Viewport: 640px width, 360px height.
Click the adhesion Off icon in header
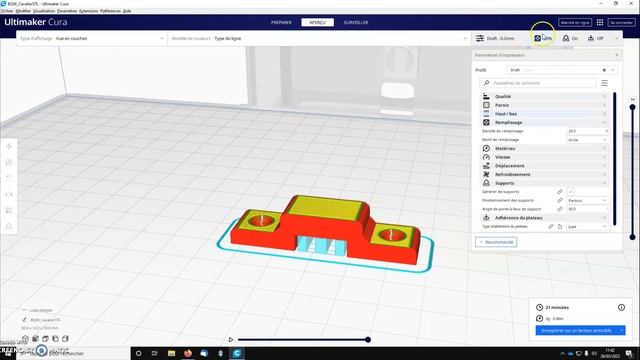point(591,38)
